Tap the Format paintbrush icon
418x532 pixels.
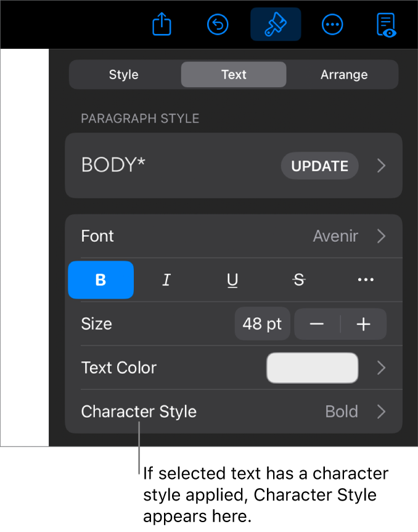(x=276, y=25)
